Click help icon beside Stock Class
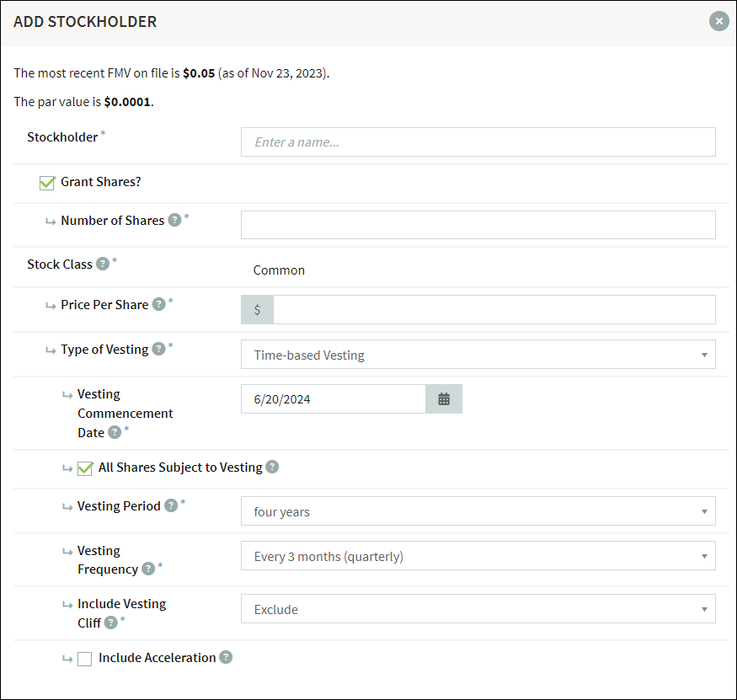The width and height of the screenshot is (737, 700). pyautogui.click(x=103, y=265)
